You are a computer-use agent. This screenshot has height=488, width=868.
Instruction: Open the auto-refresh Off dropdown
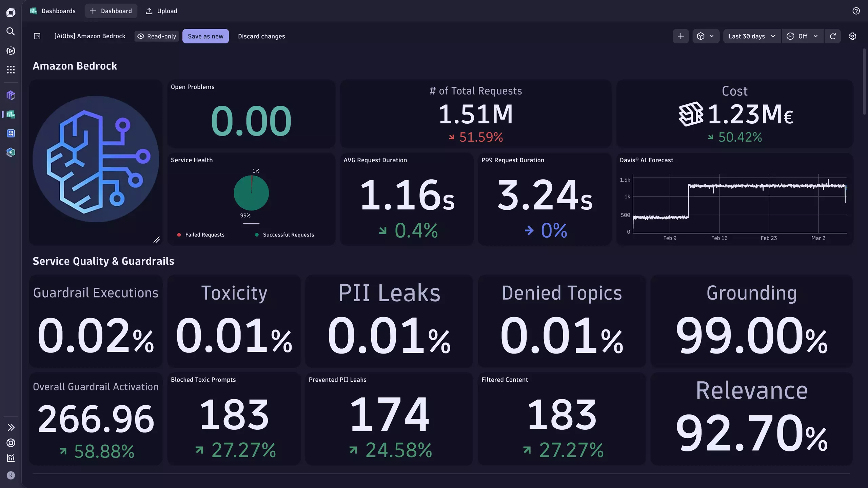pos(802,36)
